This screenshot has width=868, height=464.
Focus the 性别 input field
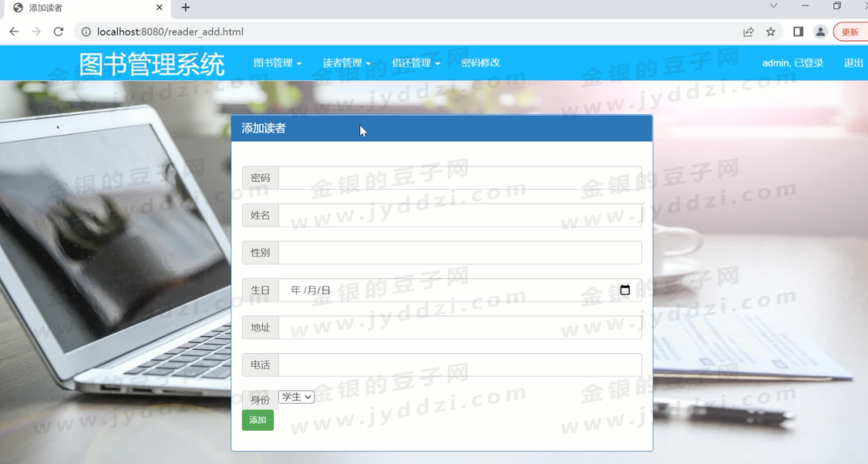tap(460, 253)
